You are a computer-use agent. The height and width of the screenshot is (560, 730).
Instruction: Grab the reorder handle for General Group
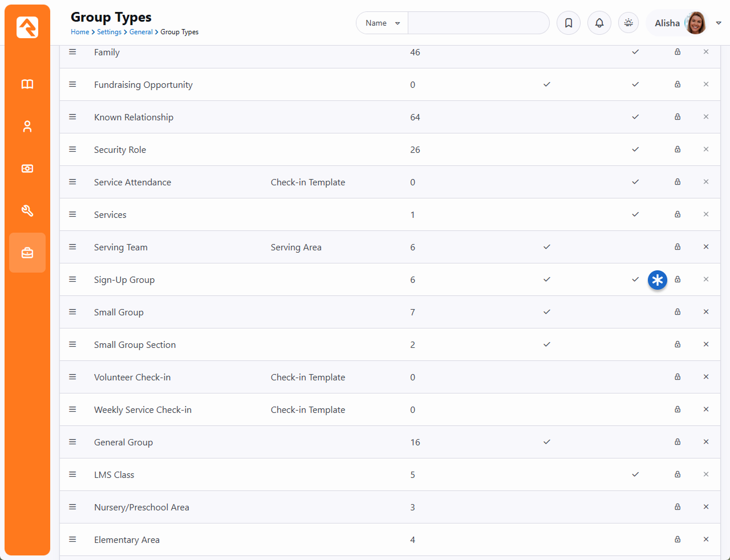pos(72,442)
